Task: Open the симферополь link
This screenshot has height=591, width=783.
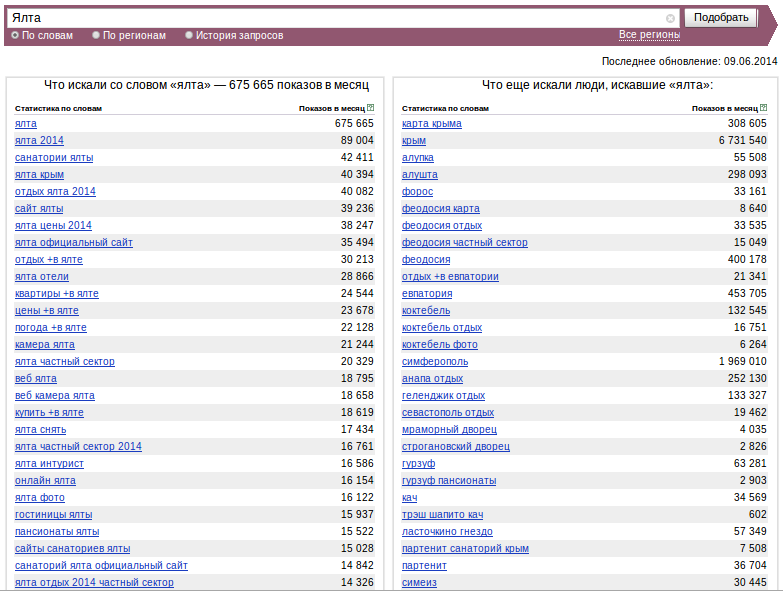Action: click(x=435, y=361)
